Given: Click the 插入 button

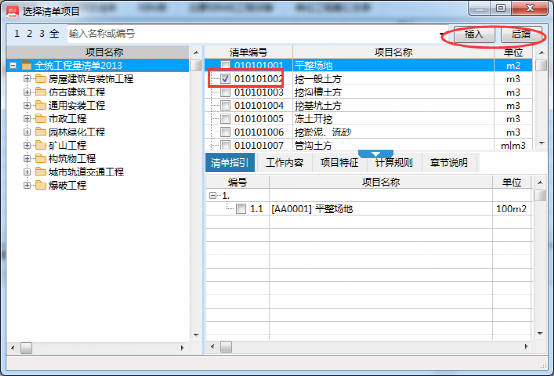Looking at the screenshot, I should 474,35.
